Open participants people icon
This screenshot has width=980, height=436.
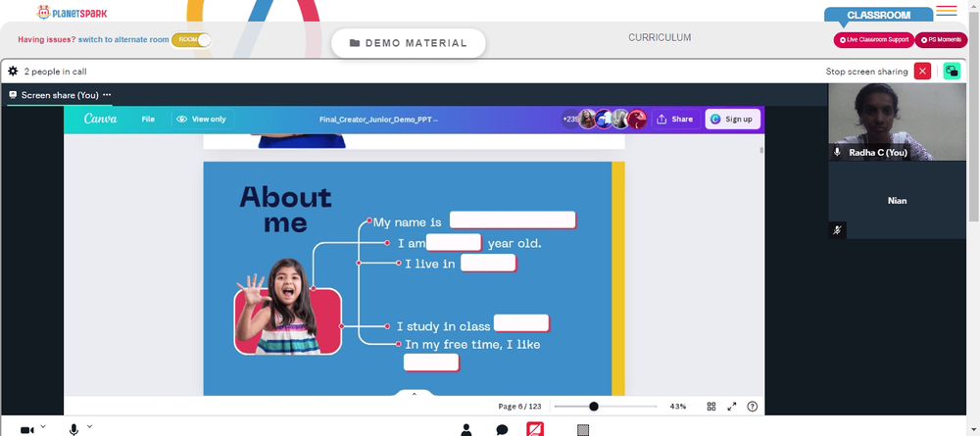[x=466, y=430]
